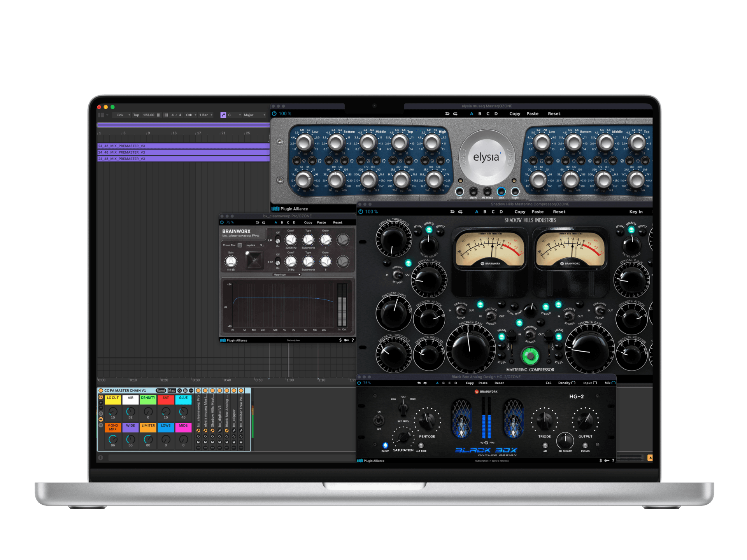
Task: Select setting C in Shadow Hills toolbar
Action: (x=493, y=212)
